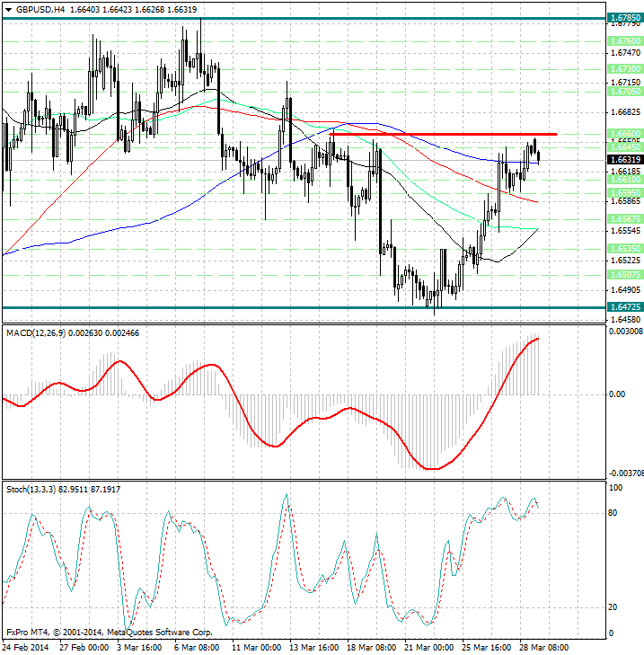
Task: Select the 24 Feb 2014 date label
Action: (26, 648)
